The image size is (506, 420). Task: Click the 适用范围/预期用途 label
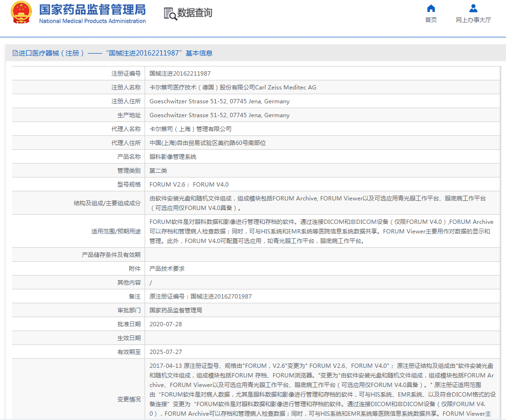(116, 232)
